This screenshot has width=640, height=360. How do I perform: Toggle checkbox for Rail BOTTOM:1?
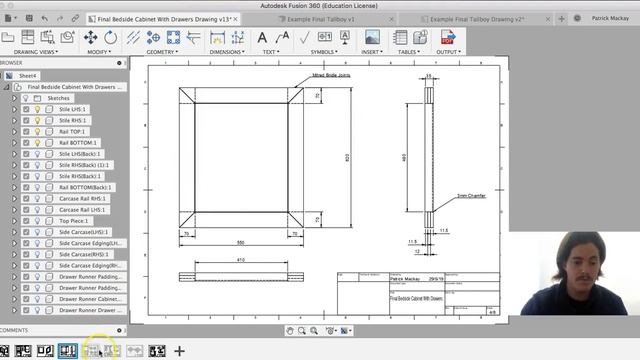pyautogui.click(x=26, y=143)
